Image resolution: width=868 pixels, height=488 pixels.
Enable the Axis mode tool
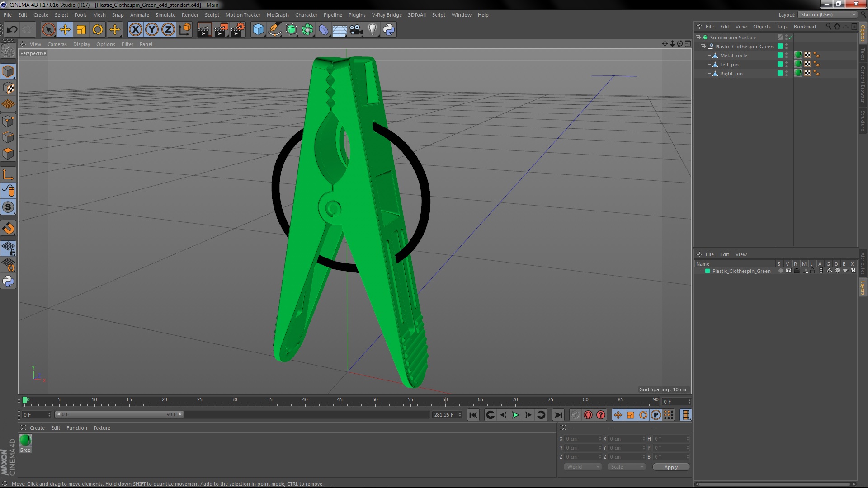[x=8, y=174]
